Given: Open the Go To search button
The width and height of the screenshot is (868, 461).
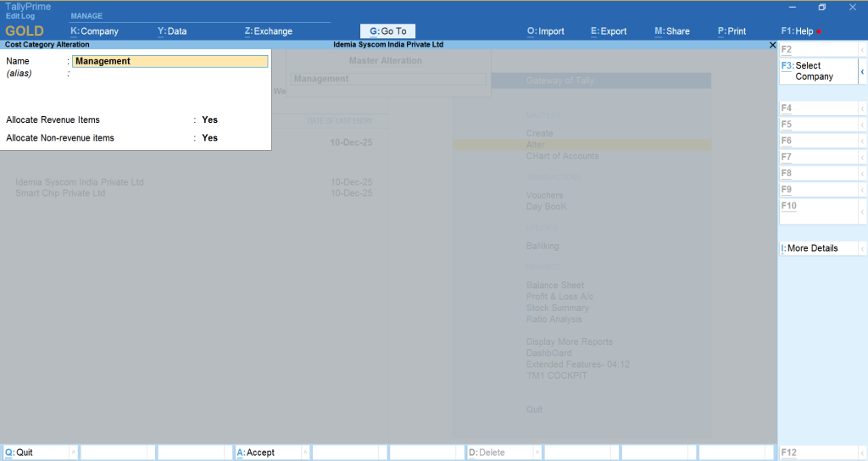Looking at the screenshot, I should [388, 31].
